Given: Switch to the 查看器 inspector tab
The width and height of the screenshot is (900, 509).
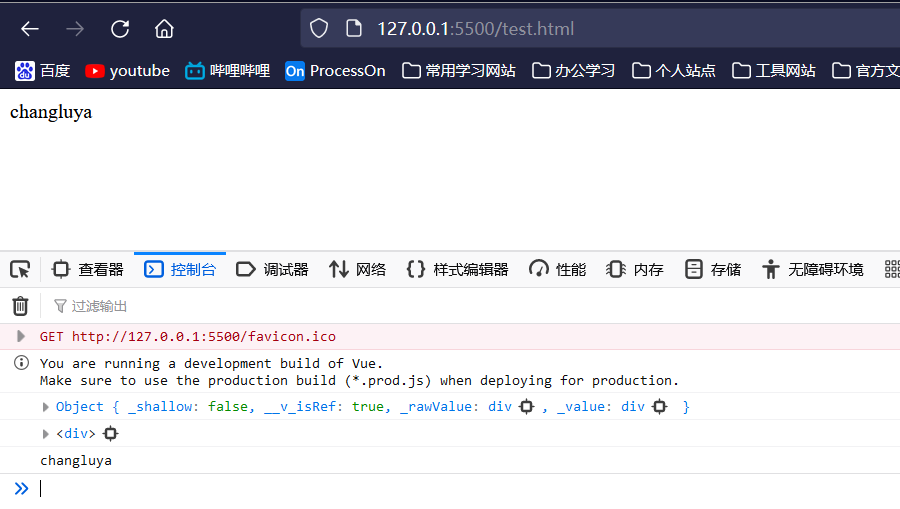Looking at the screenshot, I should [88, 270].
